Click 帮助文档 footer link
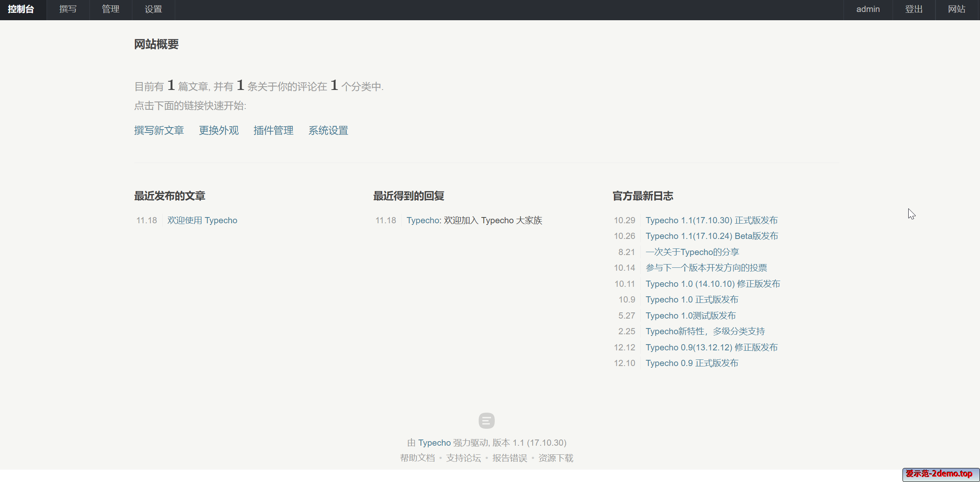Screen dimensions: 980x482 [x=417, y=458]
